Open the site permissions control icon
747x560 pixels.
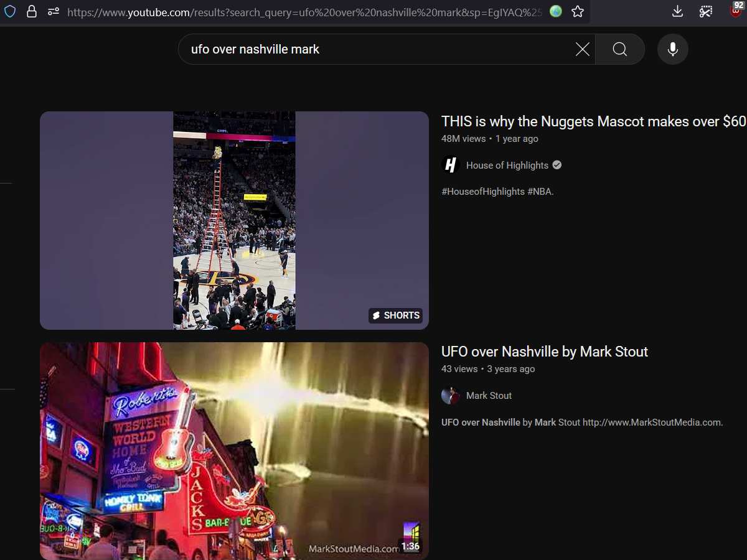point(52,11)
